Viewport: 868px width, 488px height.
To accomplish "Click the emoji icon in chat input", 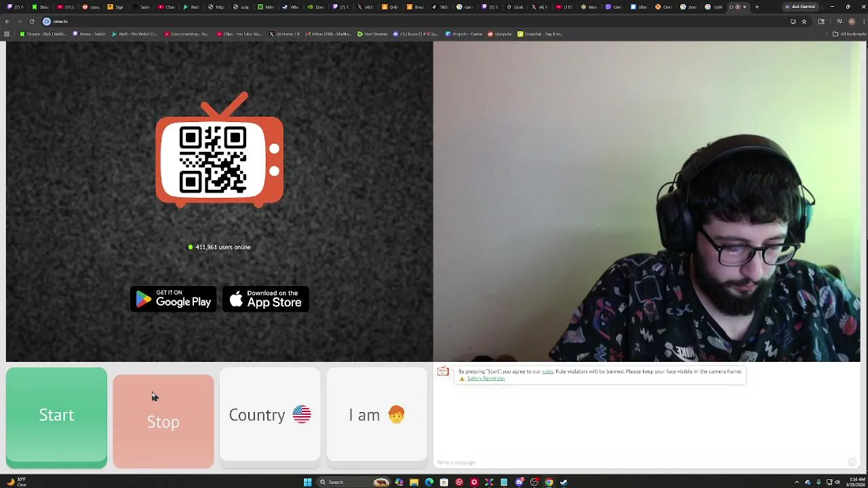I will pos(852,462).
